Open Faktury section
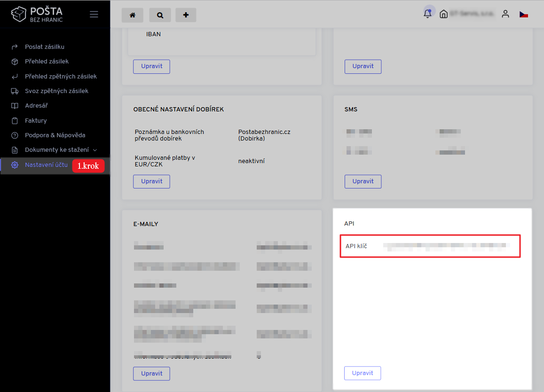This screenshot has width=544, height=392. (x=36, y=121)
